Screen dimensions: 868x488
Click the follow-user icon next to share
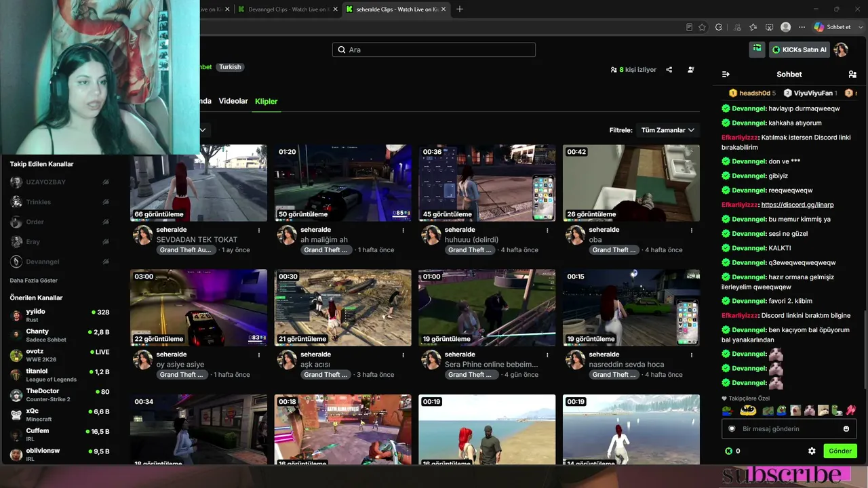point(691,70)
